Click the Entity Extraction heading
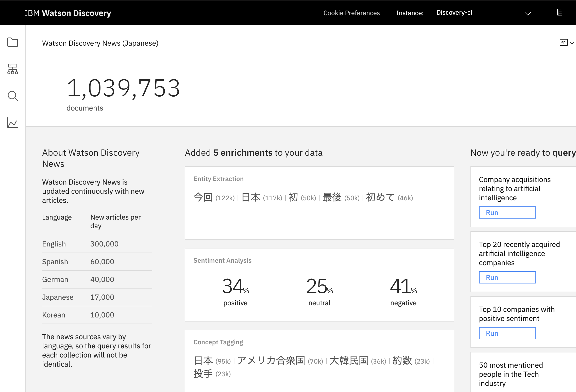Screen dimensions: 576x392 [x=218, y=179]
